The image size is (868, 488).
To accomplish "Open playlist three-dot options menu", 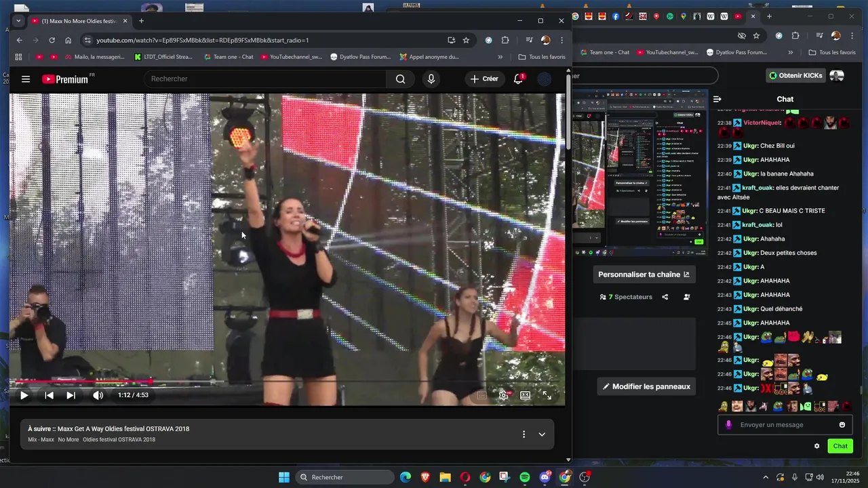I will coord(524,434).
